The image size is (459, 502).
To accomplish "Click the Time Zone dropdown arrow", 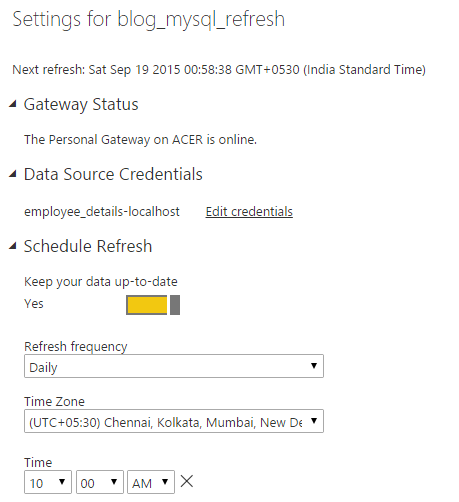I will pyautogui.click(x=314, y=421).
